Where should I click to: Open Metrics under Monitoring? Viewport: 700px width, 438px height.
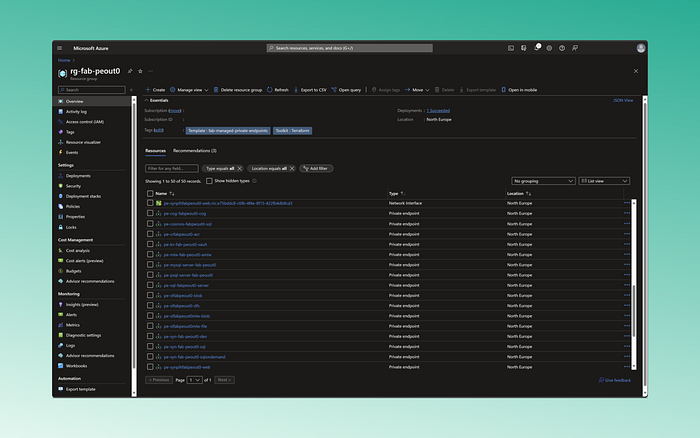click(x=72, y=325)
